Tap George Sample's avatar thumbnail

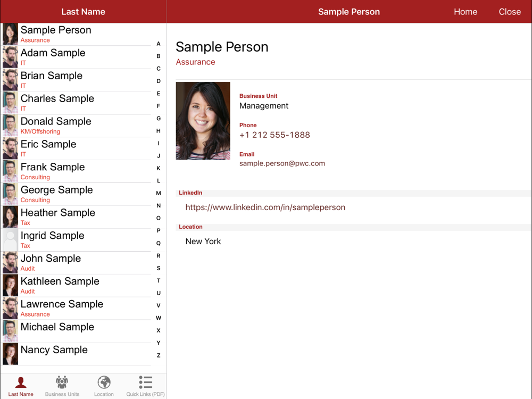pos(10,194)
